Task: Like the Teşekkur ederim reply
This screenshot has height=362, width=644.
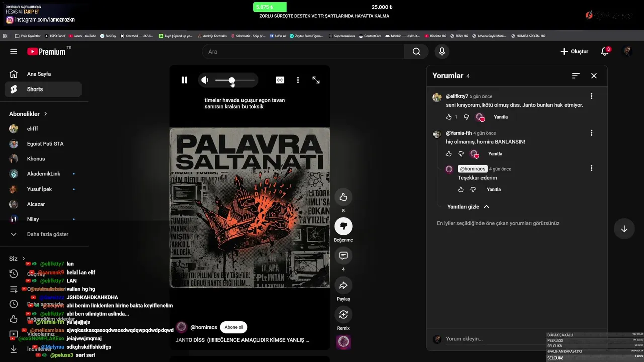Action: point(461,189)
